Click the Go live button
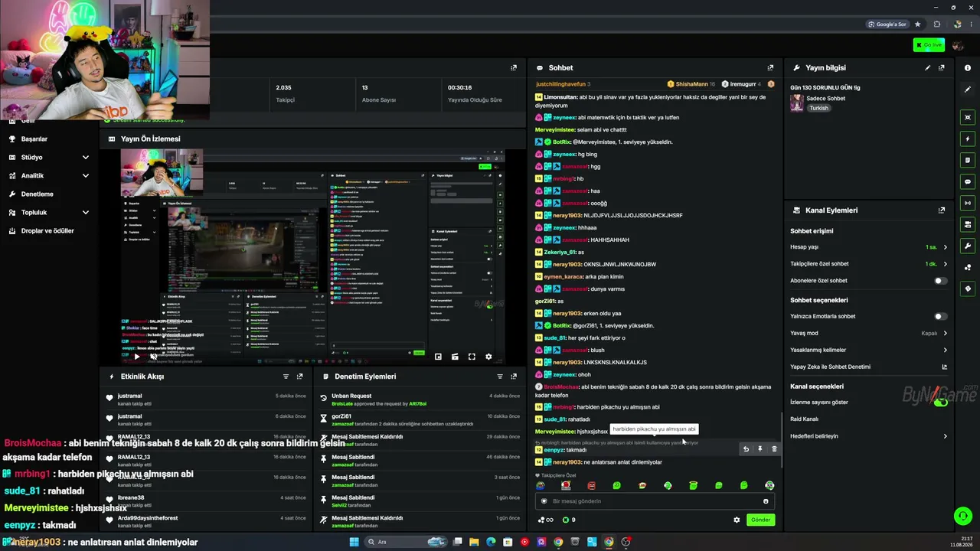The width and height of the screenshot is (980, 551). tap(929, 45)
